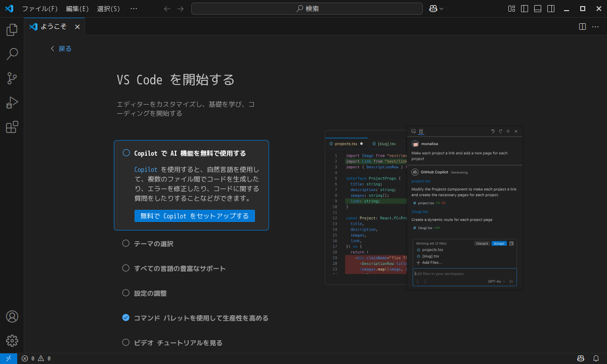Viewport: 607px width, 364px height.
Task: Check the テーマの選択 step circle
Action: click(125, 243)
